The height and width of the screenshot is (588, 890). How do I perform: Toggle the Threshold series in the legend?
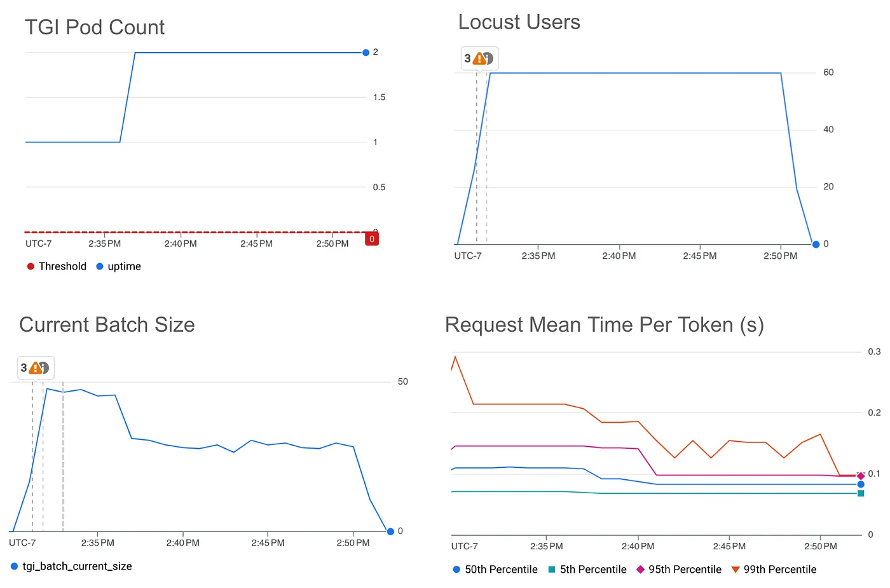pos(57,266)
